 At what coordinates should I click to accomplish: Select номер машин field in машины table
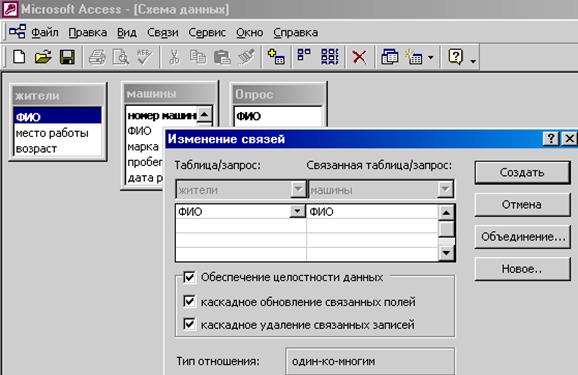tap(161, 115)
